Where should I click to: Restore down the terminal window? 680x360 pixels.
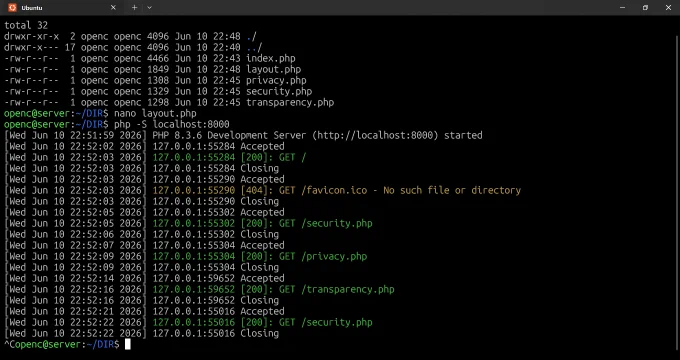coord(645,7)
